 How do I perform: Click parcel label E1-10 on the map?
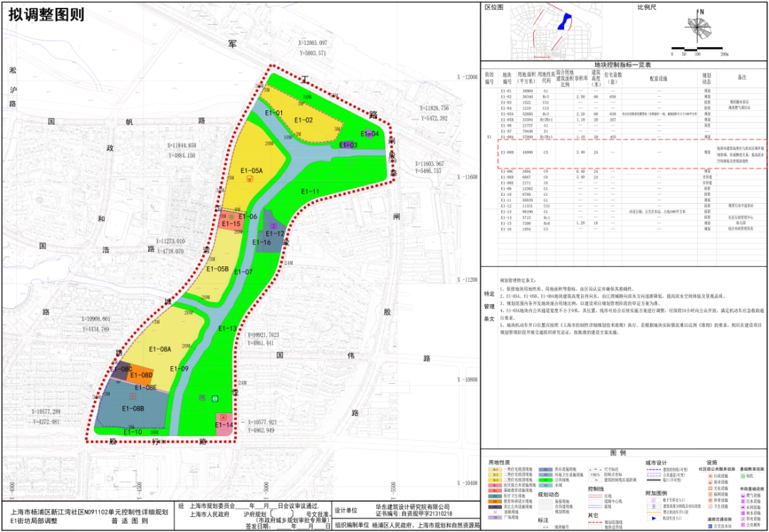(x=132, y=432)
